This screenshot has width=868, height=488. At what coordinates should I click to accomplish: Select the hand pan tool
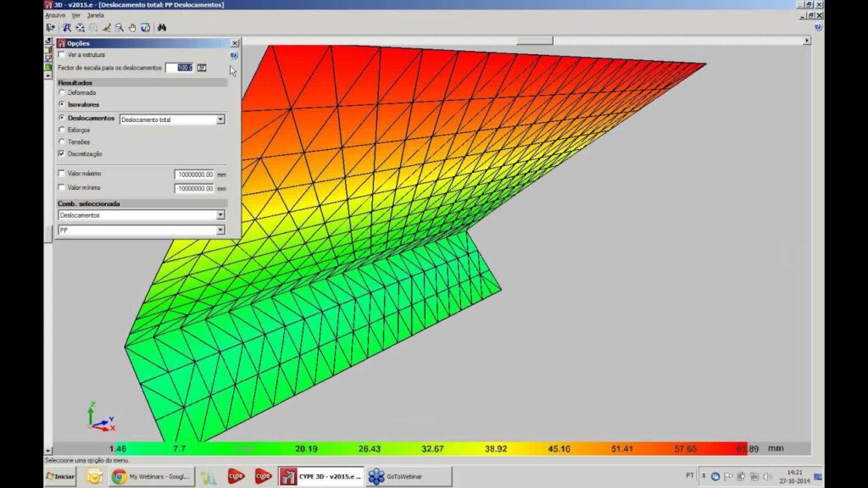(133, 27)
